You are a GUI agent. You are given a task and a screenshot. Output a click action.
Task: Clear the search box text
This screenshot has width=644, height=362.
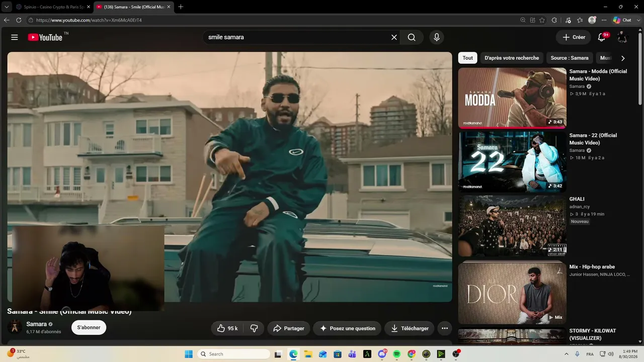(394, 37)
